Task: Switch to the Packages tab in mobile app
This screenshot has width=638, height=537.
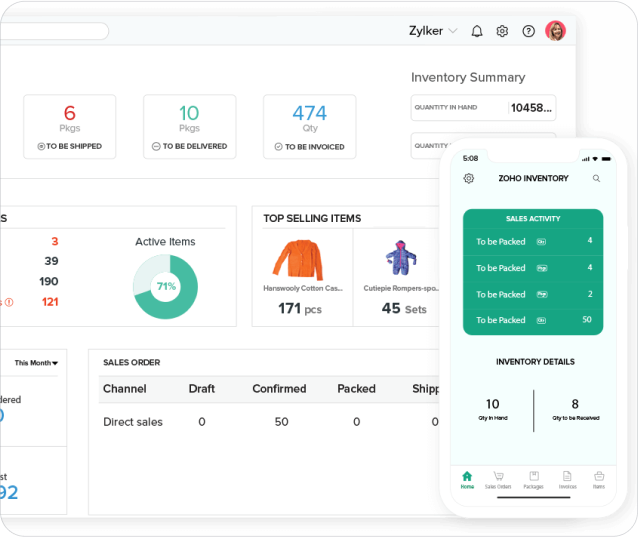Action: [x=533, y=480]
